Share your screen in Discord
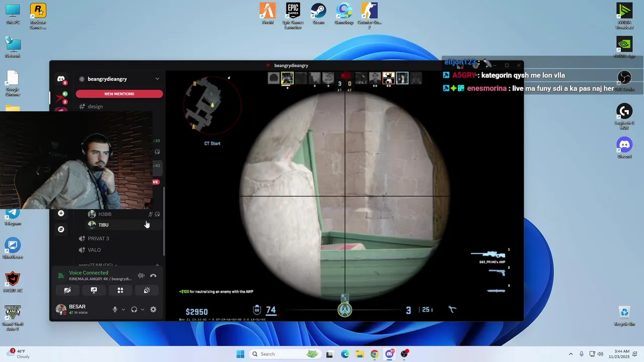Screen dimensions: 644x362 pos(94,290)
